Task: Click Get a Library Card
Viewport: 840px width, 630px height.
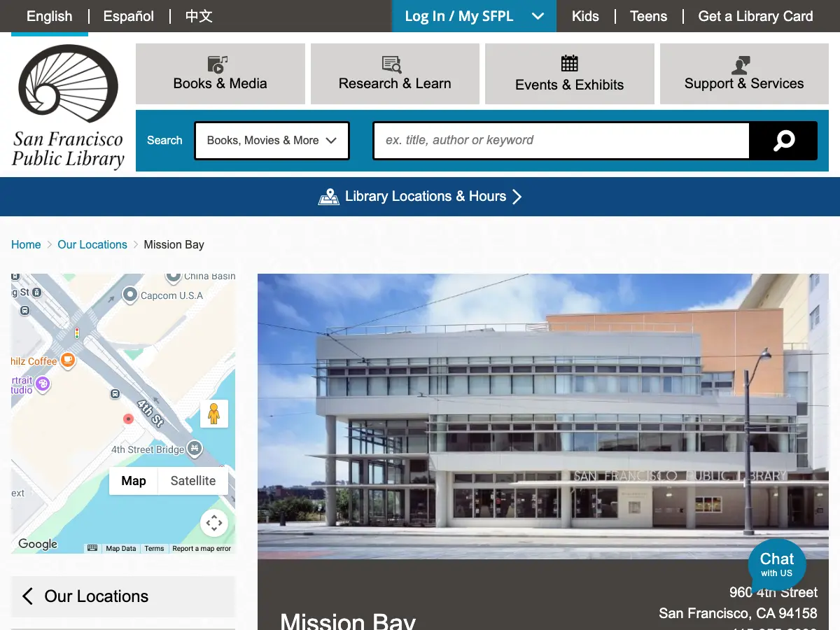Action: (755, 16)
